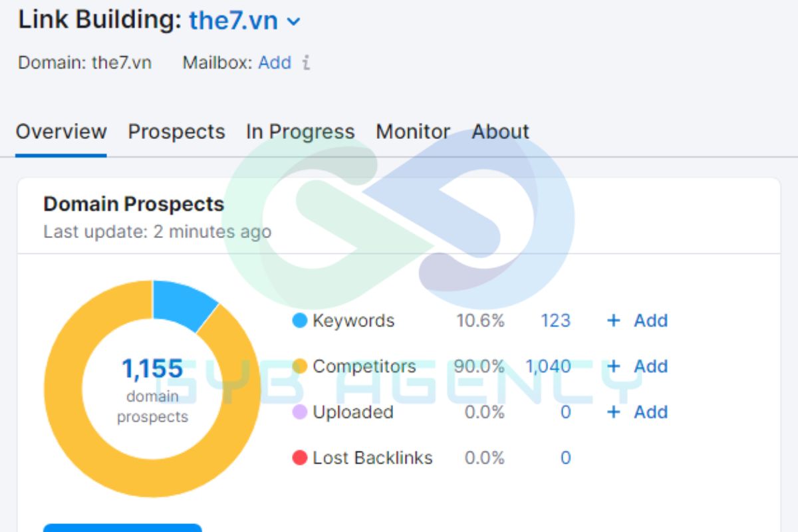Image resolution: width=798 pixels, height=532 pixels.
Task: Click the Lost Backlinks count of 0
Action: click(x=565, y=458)
